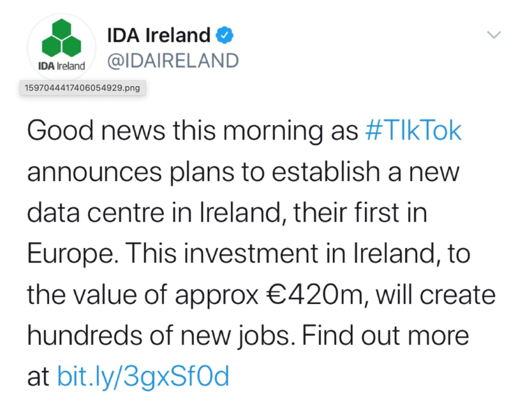This screenshot has height=406, width=532.
Task: Open the IDA Ireland display name
Action: tap(159, 35)
